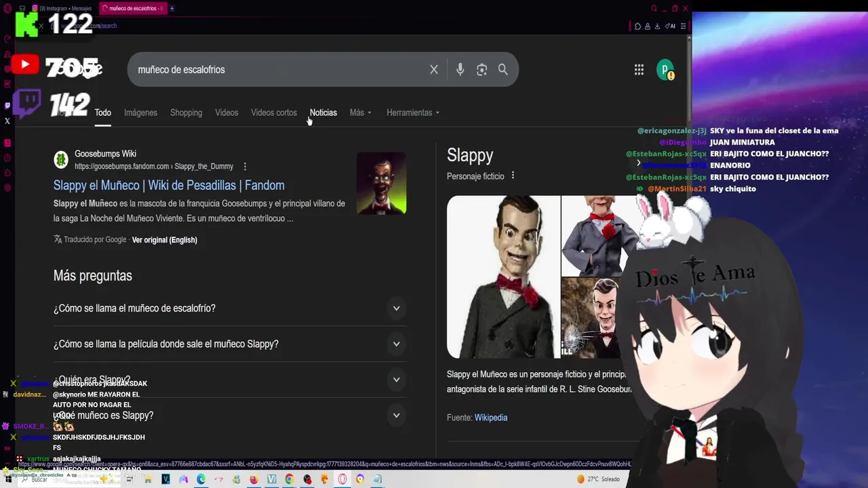Click the Windows taskbar Buscar search box
Image resolution: width=868 pixels, height=488 pixels.
click(68, 479)
